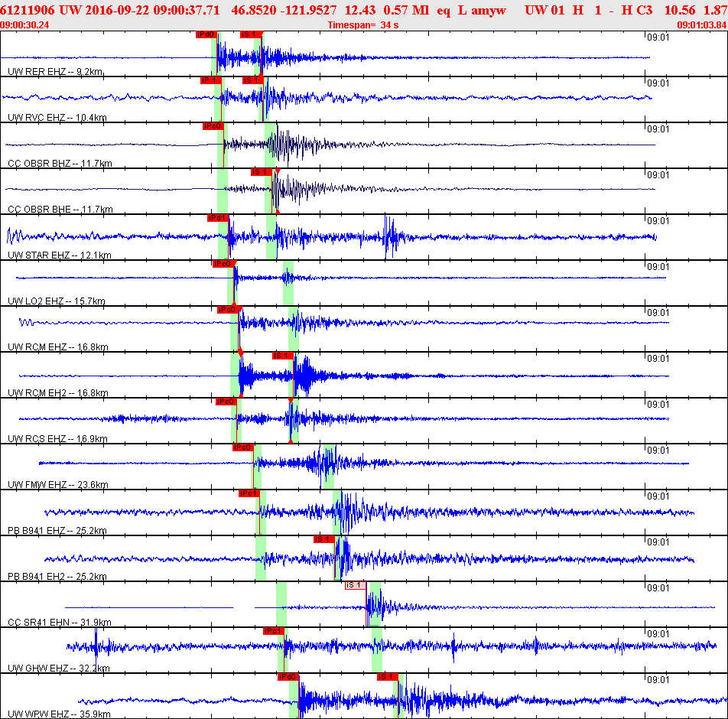This screenshot has width=728, height=719.
Task: Select the iS 1 pick flag on UW RER EHZ
Action: pos(250,34)
